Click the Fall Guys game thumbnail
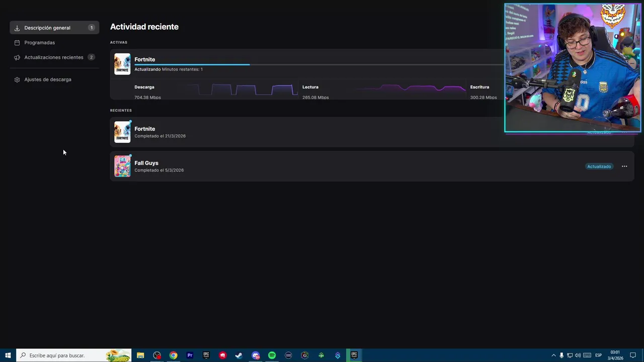The height and width of the screenshot is (362, 644). tap(122, 166)
